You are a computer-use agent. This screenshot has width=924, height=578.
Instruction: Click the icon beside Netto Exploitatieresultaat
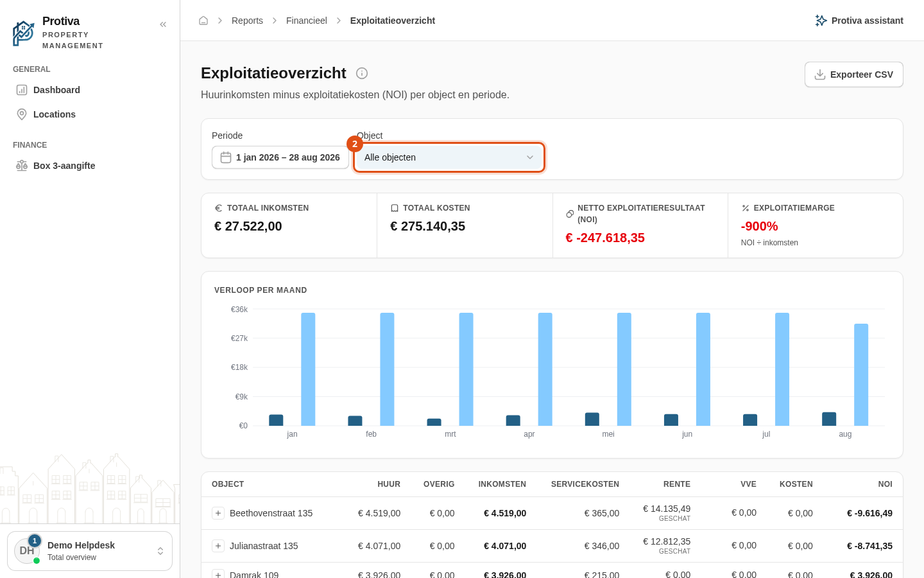[570, 214]
